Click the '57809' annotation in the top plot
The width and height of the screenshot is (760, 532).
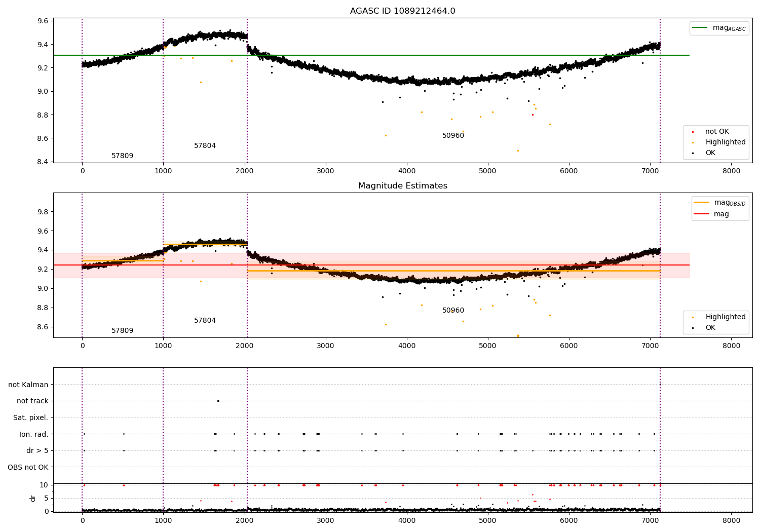coord(123,156)
